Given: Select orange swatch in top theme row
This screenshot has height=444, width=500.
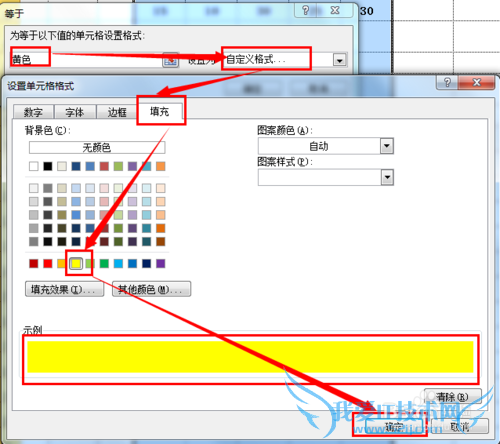Looking at the screenshot, I should 161,166.
